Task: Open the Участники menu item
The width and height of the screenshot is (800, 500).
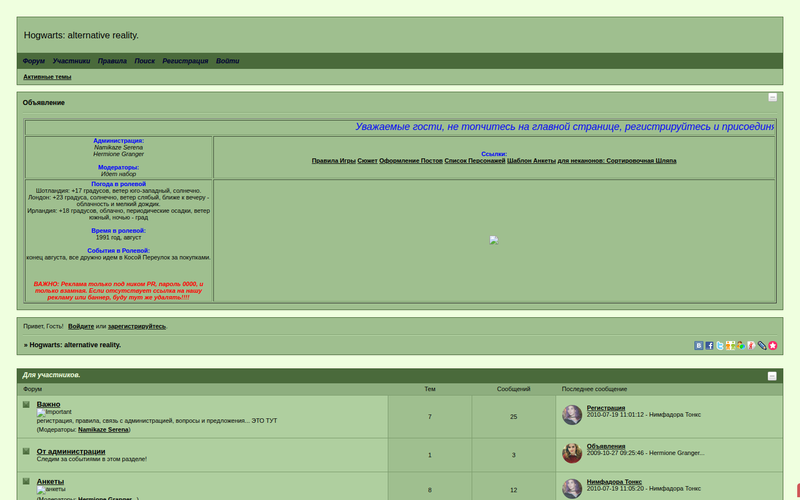Action: click(x=71, y=61)
